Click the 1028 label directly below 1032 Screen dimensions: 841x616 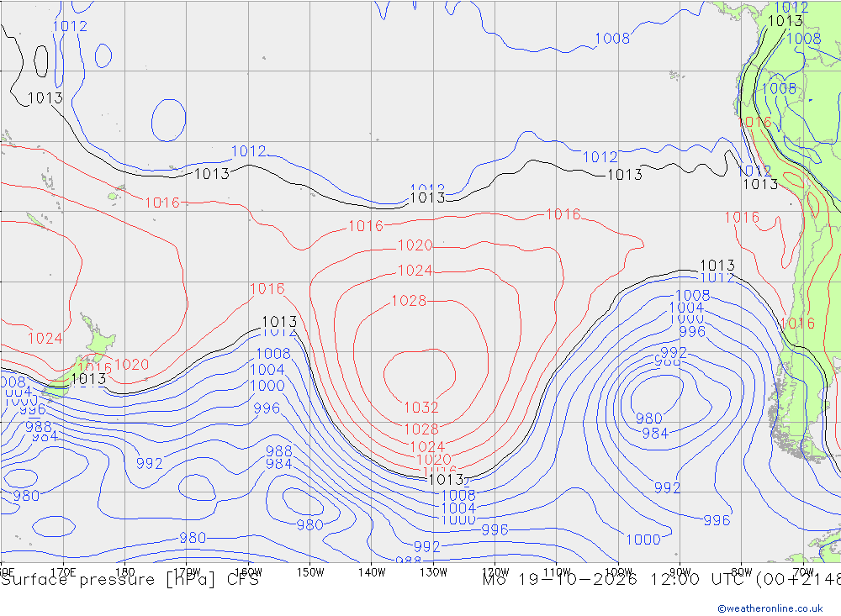click(x=421, y=429)
